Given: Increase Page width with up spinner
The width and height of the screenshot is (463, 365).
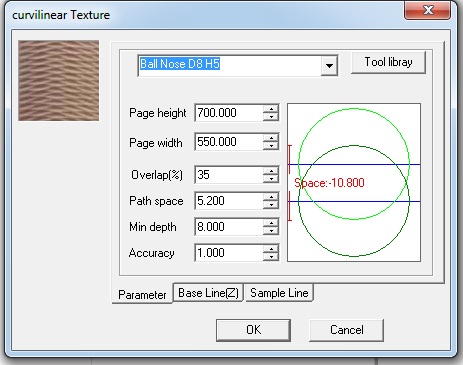Looking at the screenshot, I should [x=271, y=138].
